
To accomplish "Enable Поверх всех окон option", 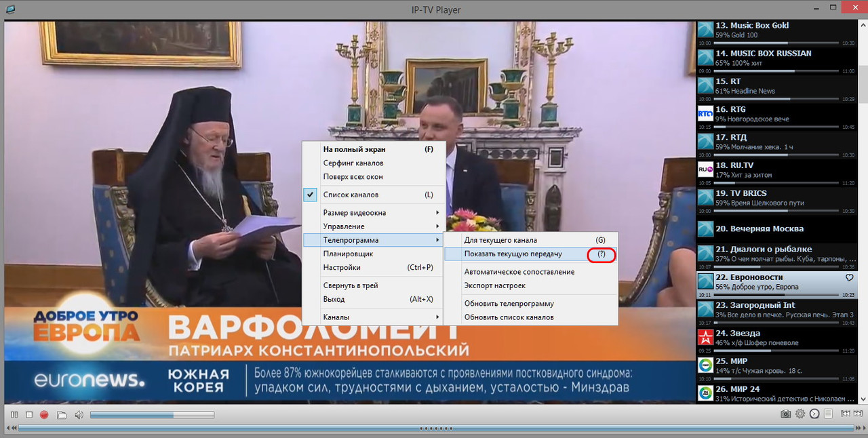I will [372, 176].
